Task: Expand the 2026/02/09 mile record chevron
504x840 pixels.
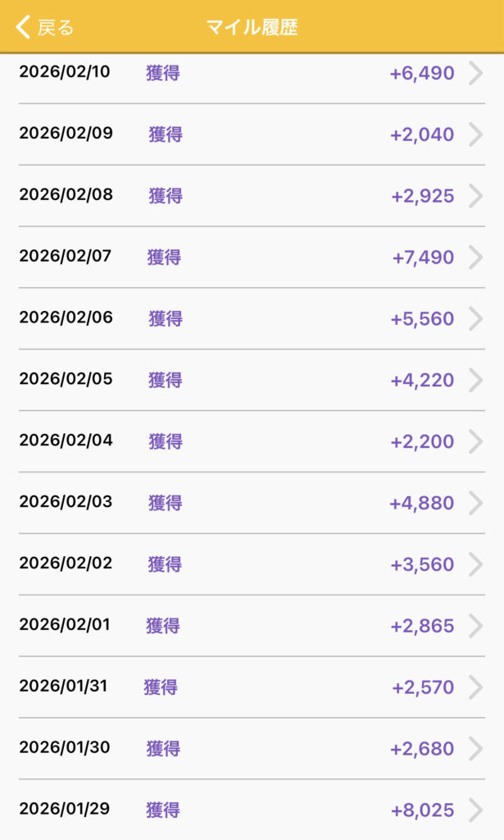Action: (475, 135)
